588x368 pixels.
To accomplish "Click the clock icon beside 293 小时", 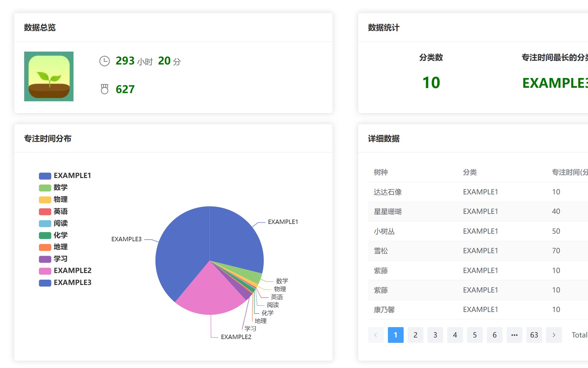I will (105, 61).
